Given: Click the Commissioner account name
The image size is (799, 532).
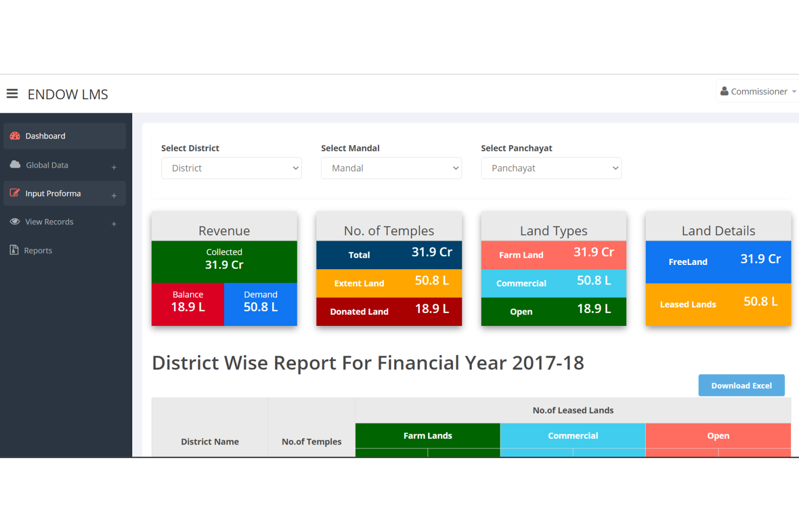Looking at the screenshot, I should coord(759,92).
